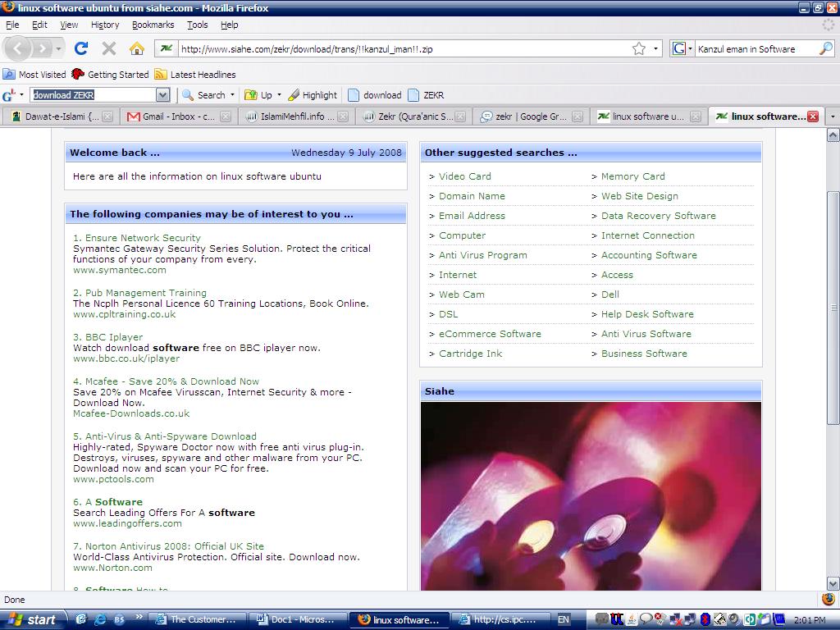Bookmark this page with the star icon

coord(638,48)
